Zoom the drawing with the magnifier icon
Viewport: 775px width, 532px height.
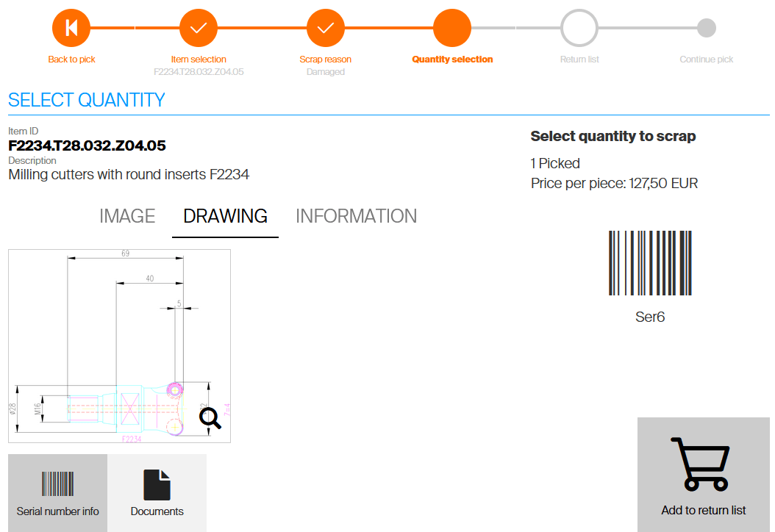210,418
